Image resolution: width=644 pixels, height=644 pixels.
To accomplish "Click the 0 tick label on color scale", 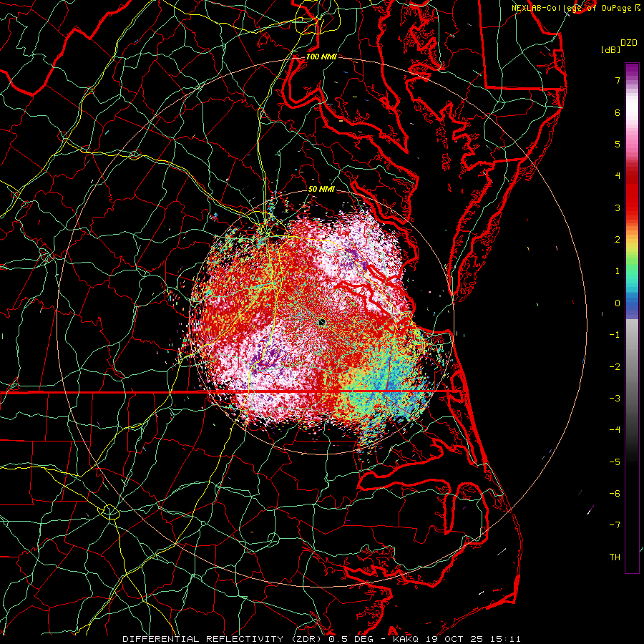I will coord(618,303).
